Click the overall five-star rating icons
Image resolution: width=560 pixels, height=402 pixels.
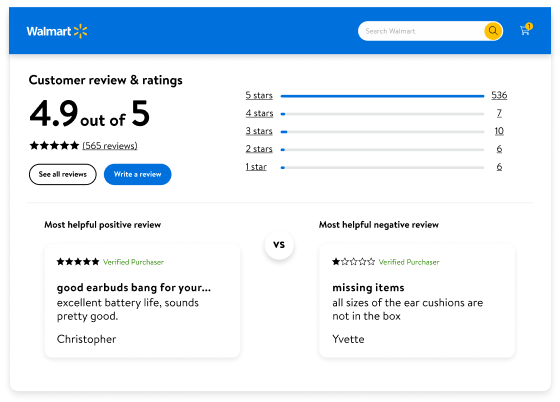pyautogui.click(x=54, y=146)
